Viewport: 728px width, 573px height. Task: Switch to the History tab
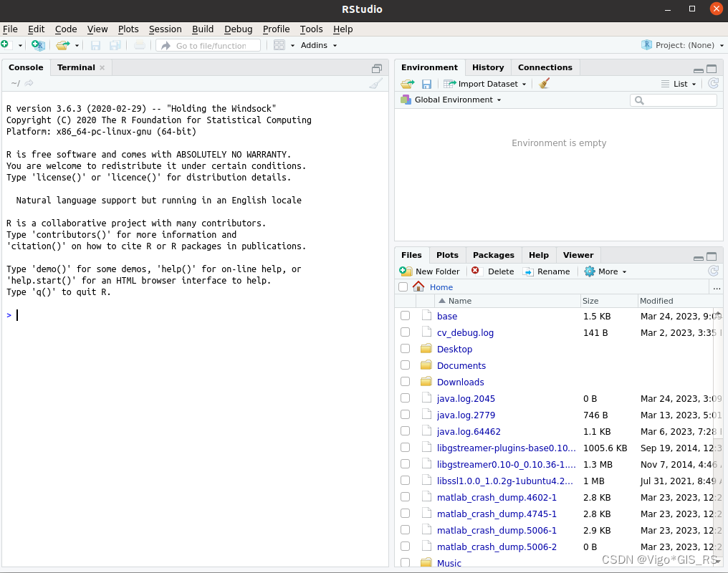click(488, 68)
